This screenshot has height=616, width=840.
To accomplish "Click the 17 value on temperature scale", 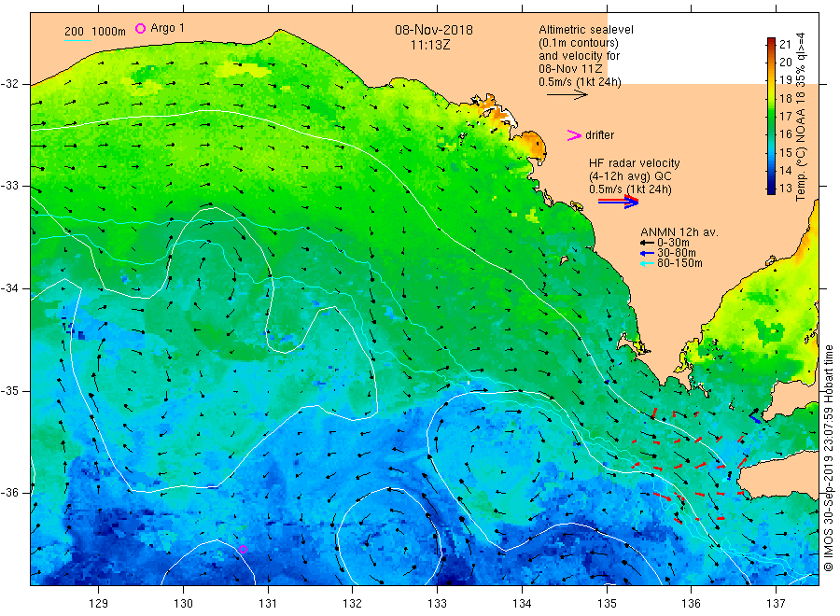I will 785,117.
